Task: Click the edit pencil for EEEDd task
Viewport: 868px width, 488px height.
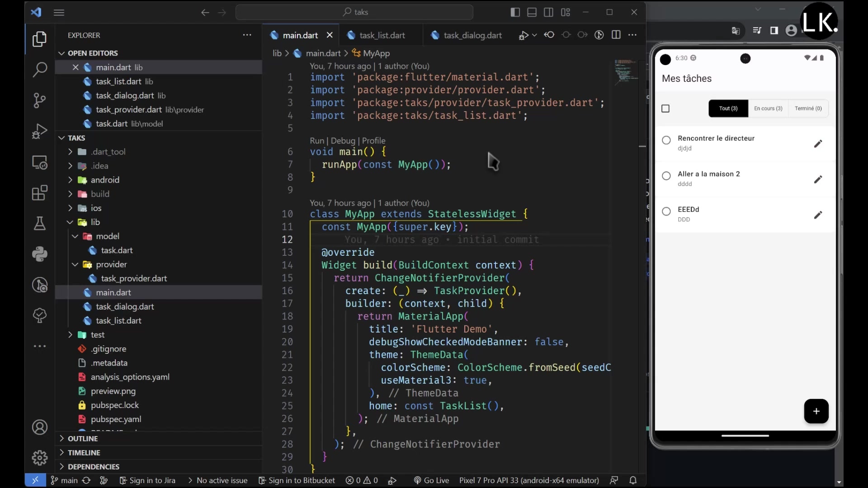Action: coord(818,215)
